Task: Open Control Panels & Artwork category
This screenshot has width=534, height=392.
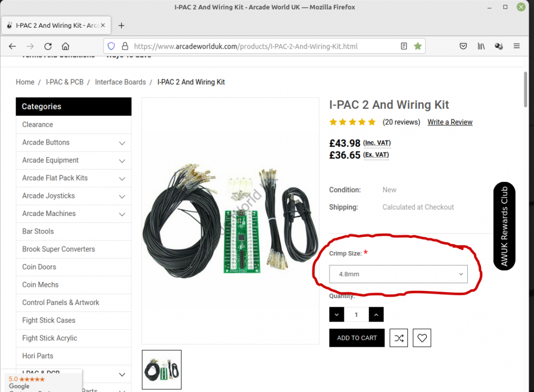Action: (61, 302)
